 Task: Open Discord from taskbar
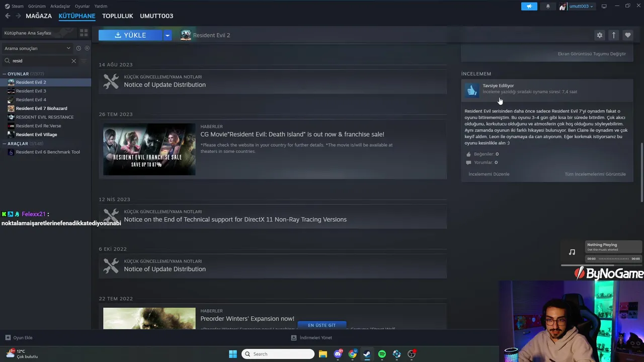(x=338, y=354)
